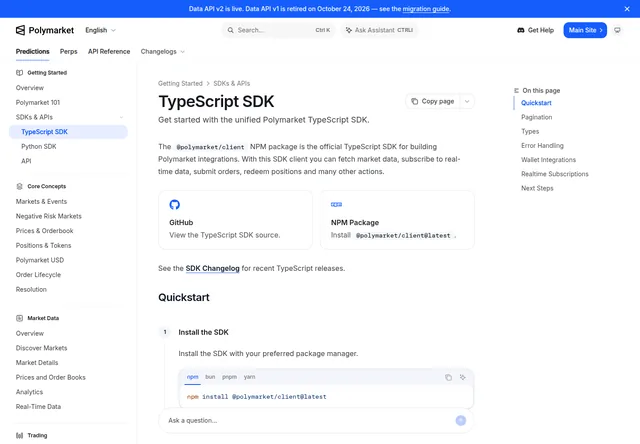Toggle the theme mode monitor icon
Screen dimensions: 640x444
click(x=617, y=30)
